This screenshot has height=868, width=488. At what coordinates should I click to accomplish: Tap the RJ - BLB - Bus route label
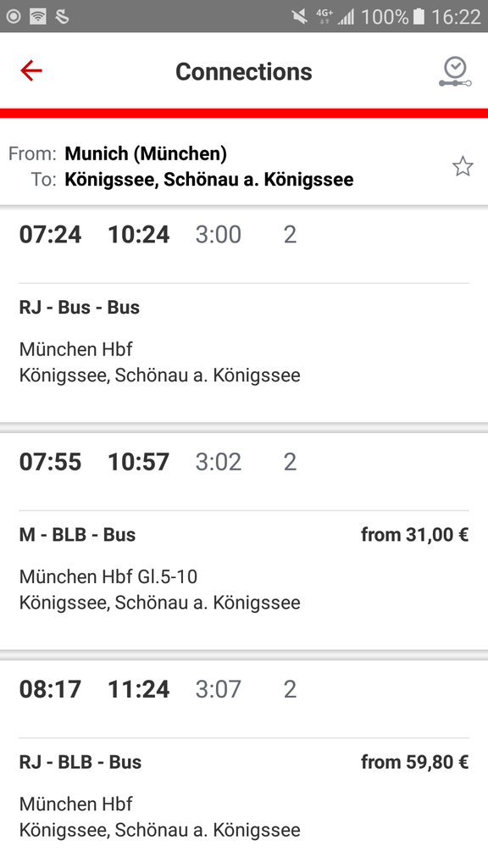[x=80, y=762]
